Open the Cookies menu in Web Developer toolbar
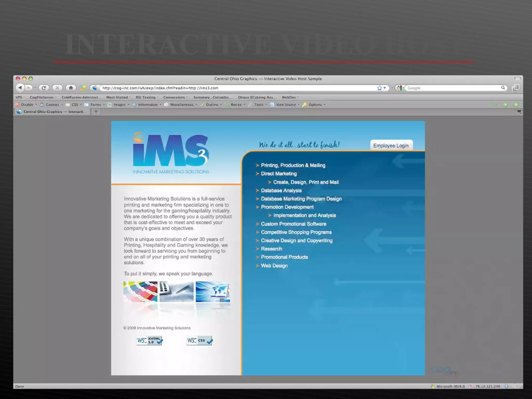Viewport: 532px width, 399px height. pyautogui.click(x=51, y=105)
